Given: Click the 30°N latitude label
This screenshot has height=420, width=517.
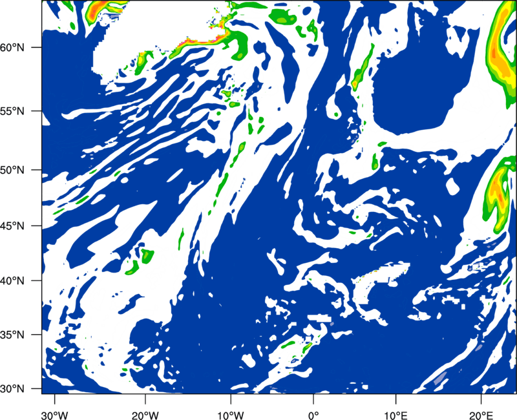Looking at the screenshot, I should pos(12,389).
